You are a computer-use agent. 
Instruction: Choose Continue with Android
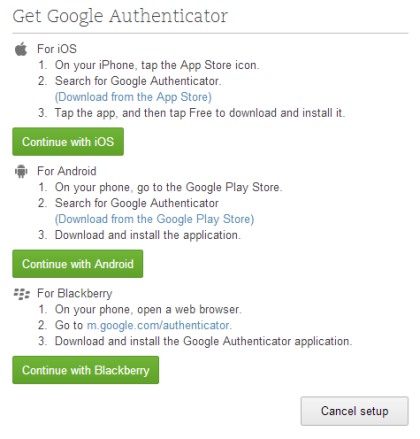78,264
